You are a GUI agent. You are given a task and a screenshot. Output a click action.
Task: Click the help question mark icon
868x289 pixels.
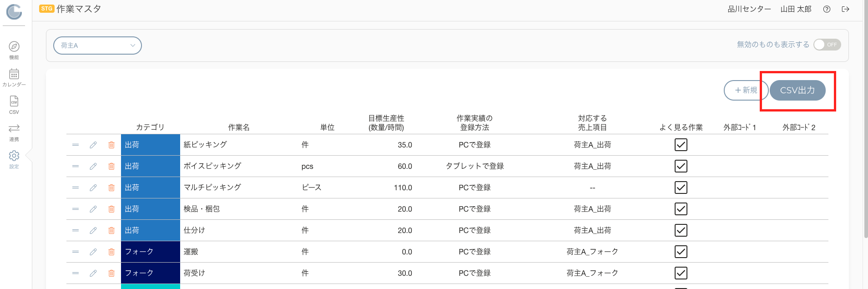(827, 9)
